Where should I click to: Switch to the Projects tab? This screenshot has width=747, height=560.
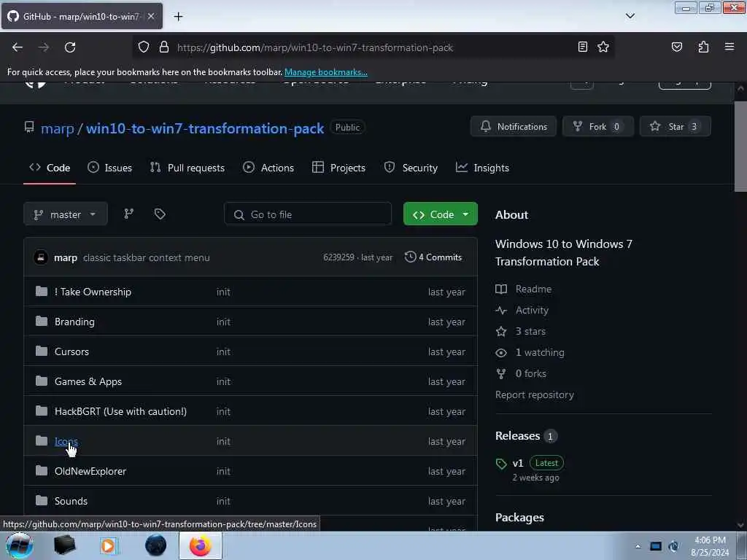click(x=338, y=168)
